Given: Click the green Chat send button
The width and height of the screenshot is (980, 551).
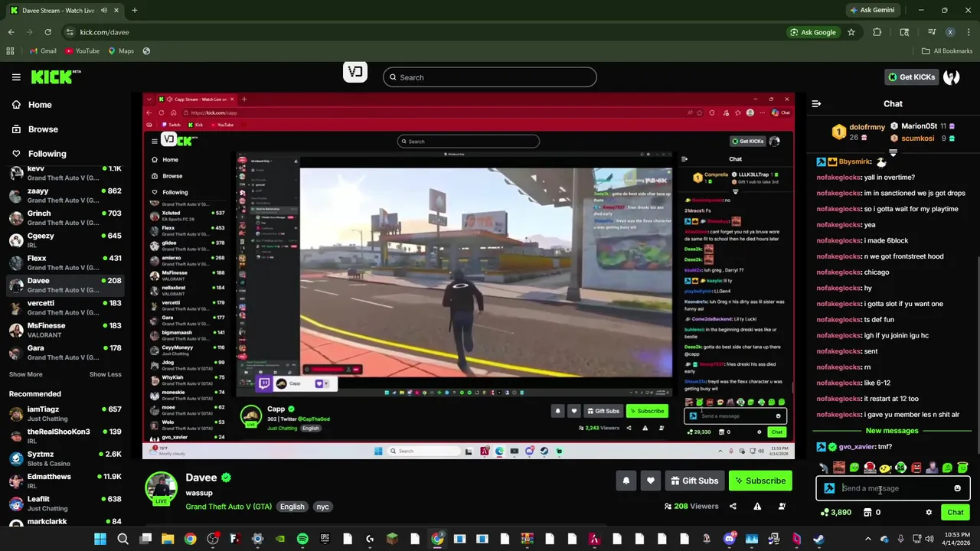Looking at the screenshot, I should tap(955, 512).
